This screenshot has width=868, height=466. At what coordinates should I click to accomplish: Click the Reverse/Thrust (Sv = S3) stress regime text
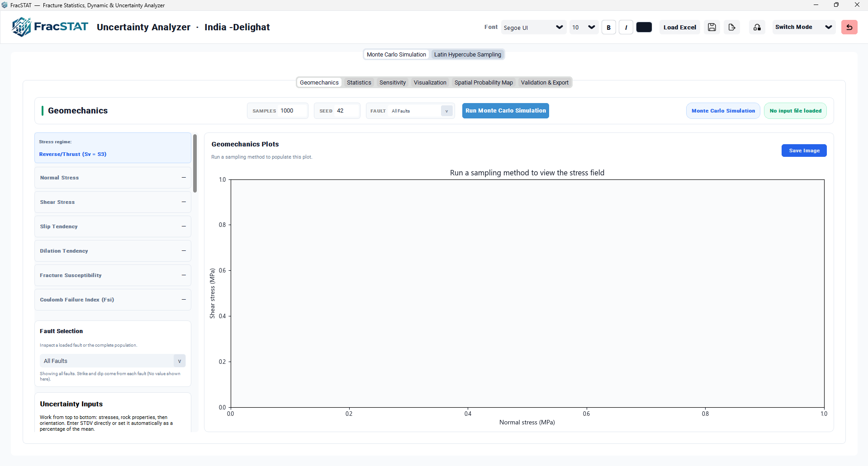73,154
